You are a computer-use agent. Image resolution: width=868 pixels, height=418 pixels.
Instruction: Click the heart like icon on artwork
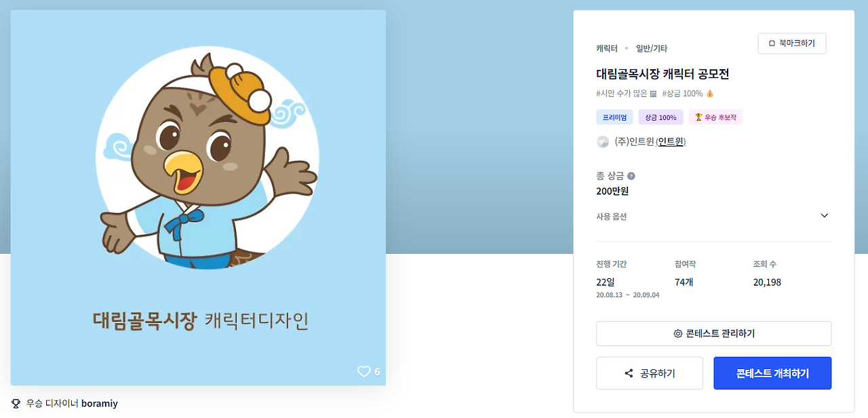[364, 371]
